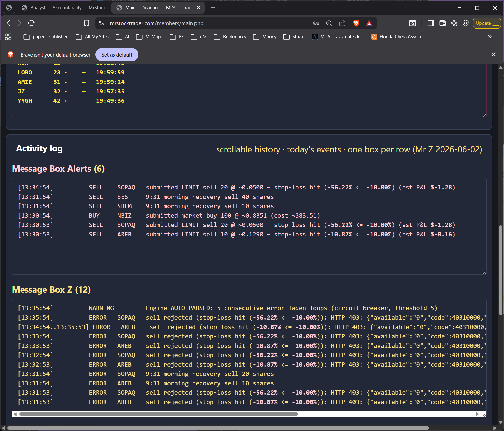This screenshot has height=431, width=504.
Task: Open the M-Maps bookmark folder
Action: [x=149, y=37]
